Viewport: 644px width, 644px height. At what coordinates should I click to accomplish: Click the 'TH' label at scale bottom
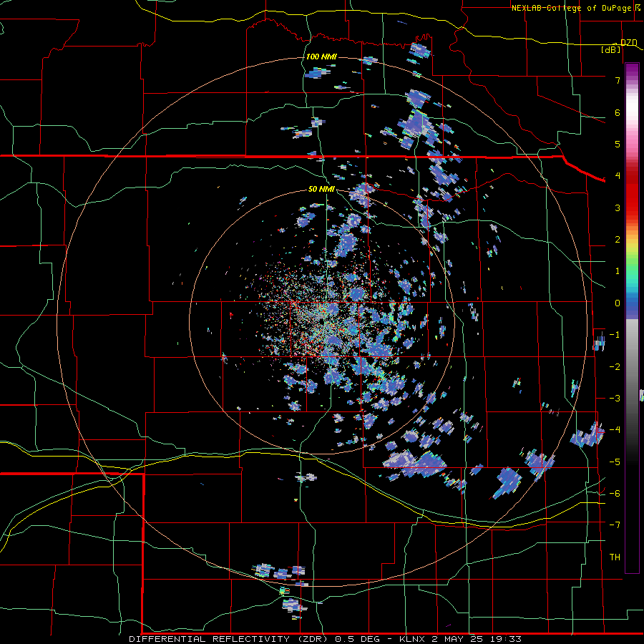coord(615,557)
